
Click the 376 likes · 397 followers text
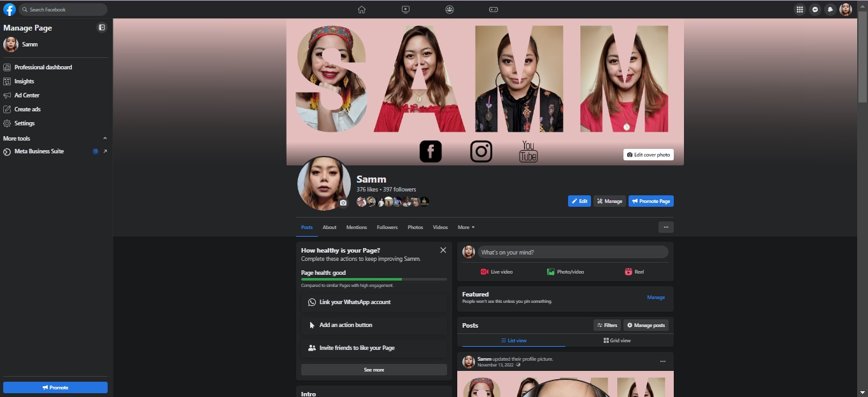tap(386, 190)
